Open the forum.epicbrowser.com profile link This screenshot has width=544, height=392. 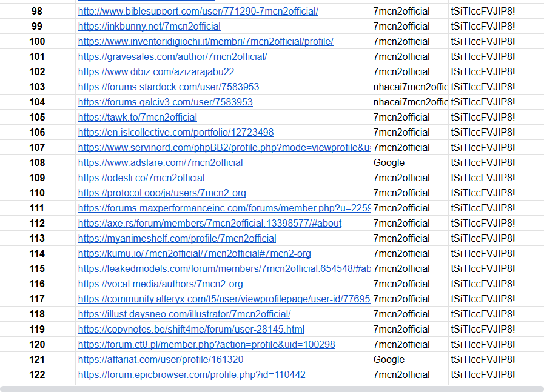(191, 374)
